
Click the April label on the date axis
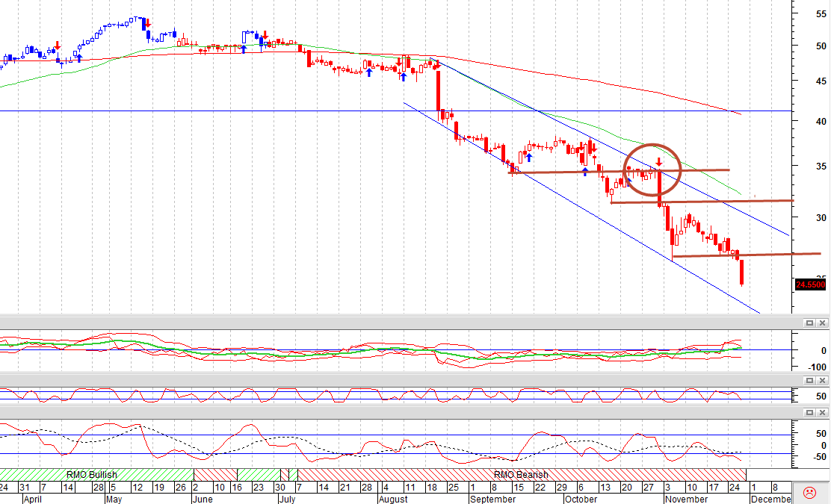32,499
